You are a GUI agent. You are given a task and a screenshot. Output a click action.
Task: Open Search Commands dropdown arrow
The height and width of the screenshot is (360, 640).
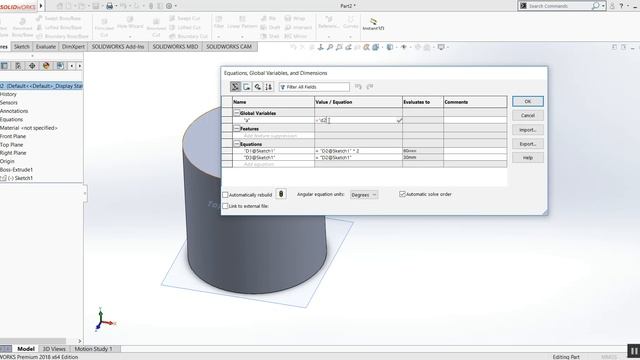coord(603,6)
